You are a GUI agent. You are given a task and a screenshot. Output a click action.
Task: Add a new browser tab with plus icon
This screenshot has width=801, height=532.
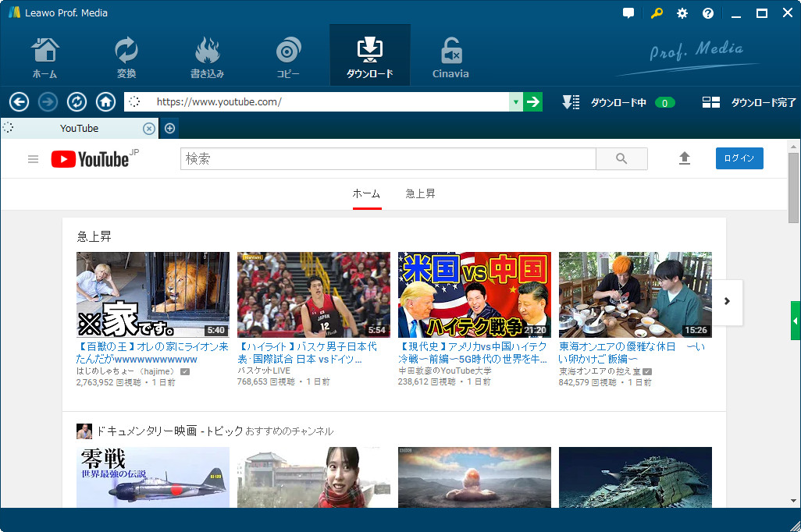pos(169,129)
